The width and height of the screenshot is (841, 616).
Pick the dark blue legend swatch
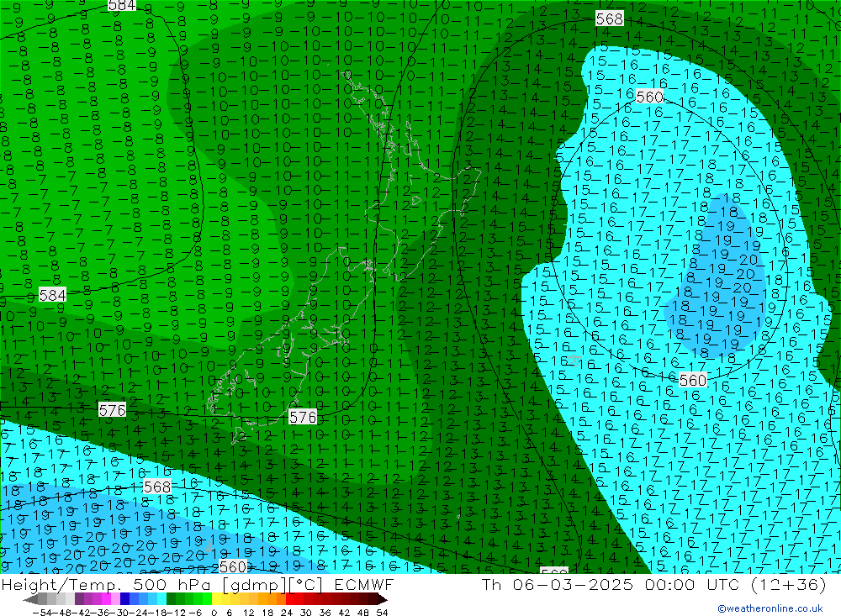pyautogui.click(x=125, y=599)
